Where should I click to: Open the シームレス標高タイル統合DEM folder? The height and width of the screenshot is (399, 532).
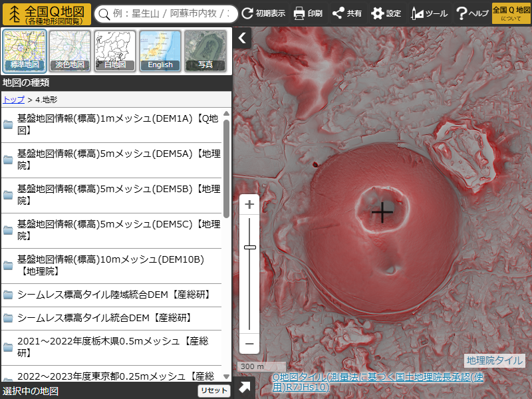pos(104,318)
